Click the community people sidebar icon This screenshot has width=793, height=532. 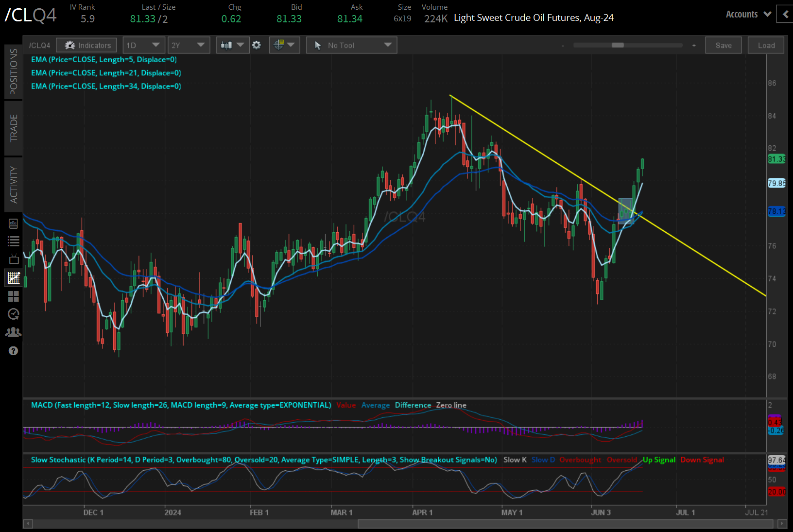coord(13,332)
